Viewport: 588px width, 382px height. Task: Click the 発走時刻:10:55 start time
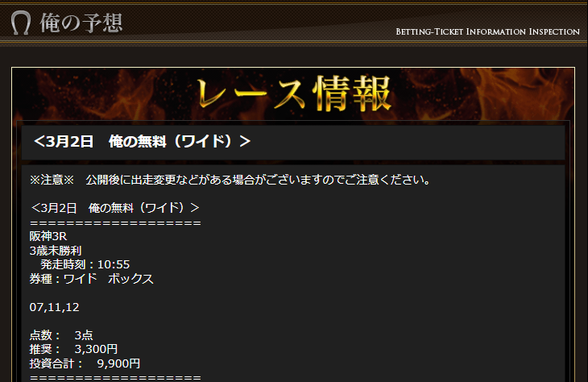pos(85,264)
